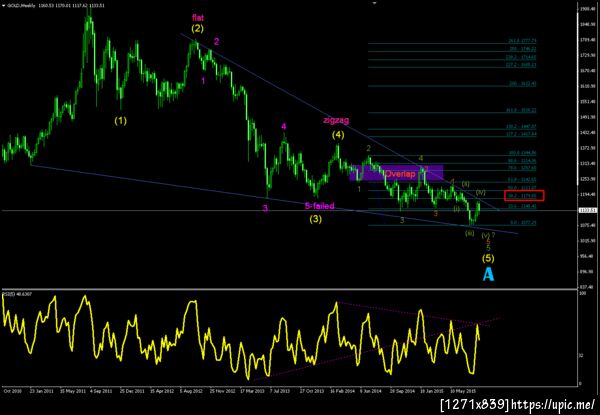Select the large blue 'A' label
The width and height of the screenshot is (600, 415).
[x=488, y=274]
